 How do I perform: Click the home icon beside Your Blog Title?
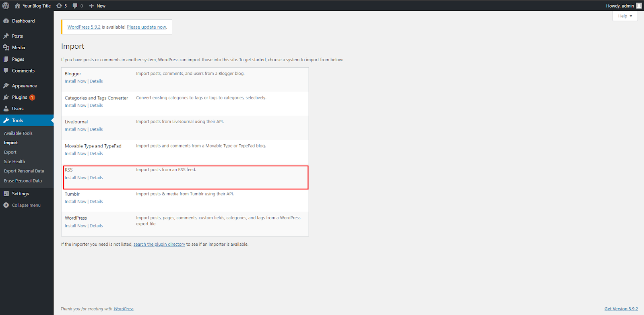point(17,6)
